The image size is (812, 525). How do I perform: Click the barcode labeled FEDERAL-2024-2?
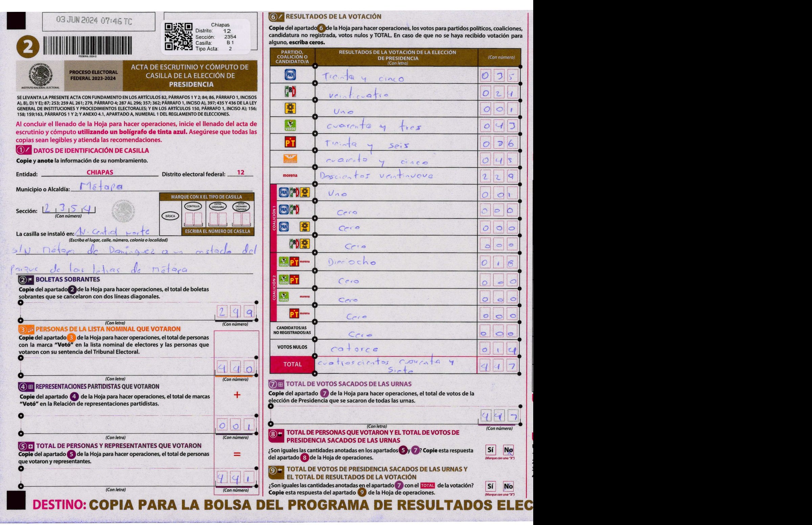pyautogui.click(x=88, y=45)
